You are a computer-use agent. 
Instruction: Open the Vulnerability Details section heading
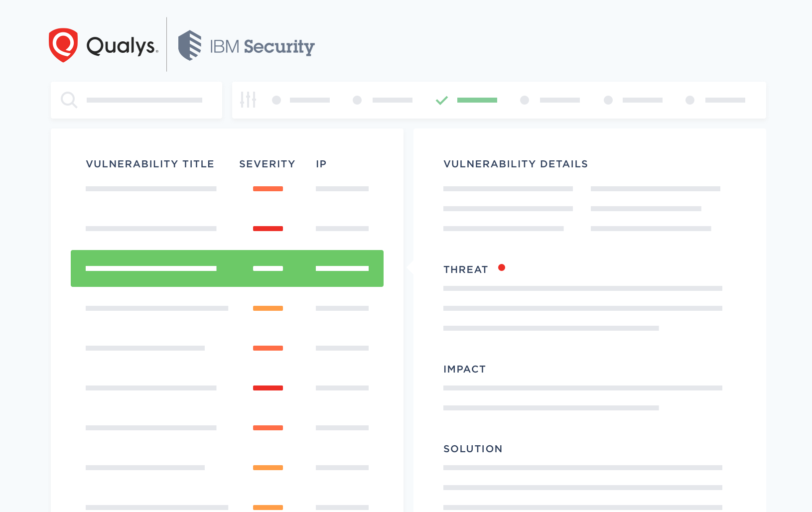516,164
